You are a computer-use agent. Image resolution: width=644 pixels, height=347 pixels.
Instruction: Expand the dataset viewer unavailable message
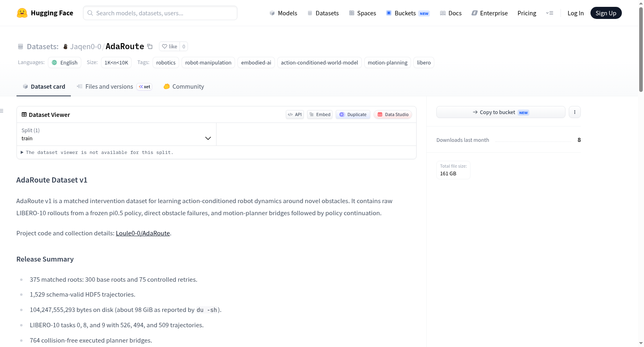(97, 152)
